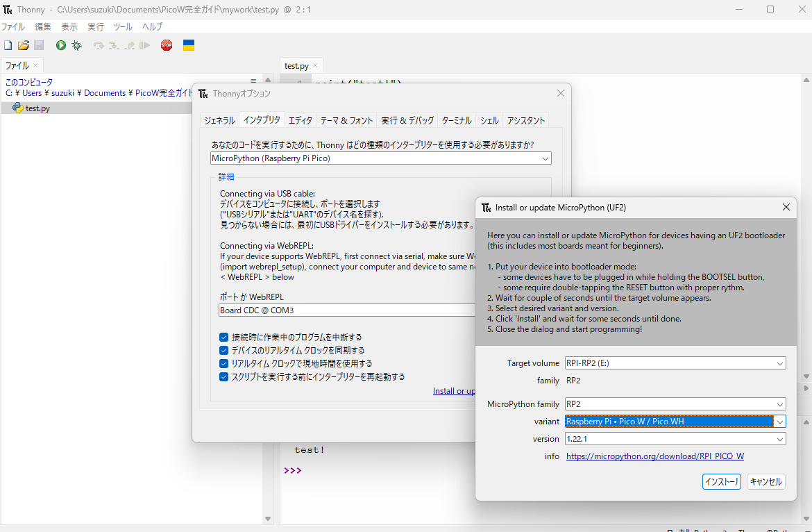Viewport: 812px width, 532px height.
Task: Uncheck interrupt running program on connect
Action: pos(224,338)
